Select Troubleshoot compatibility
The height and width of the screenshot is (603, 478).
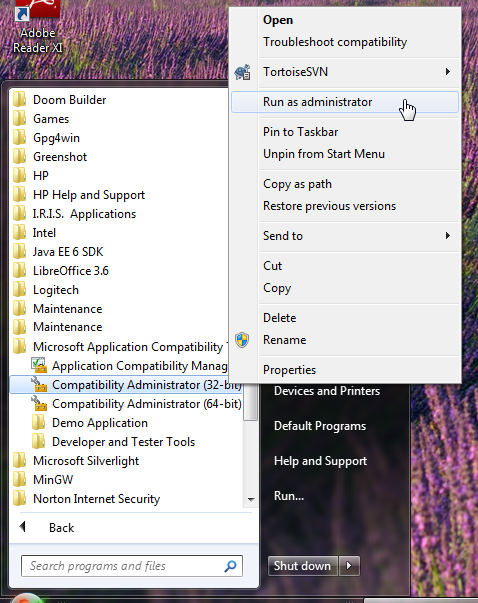tap(335, 42)
